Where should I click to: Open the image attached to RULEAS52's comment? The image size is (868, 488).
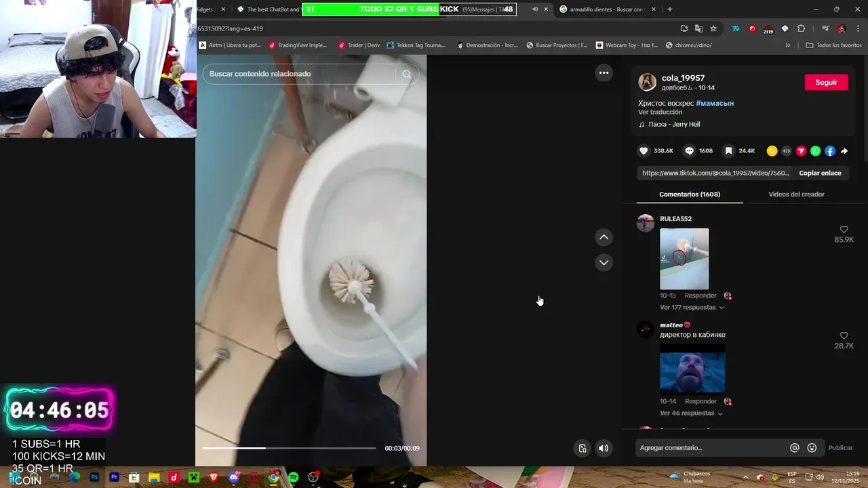[x=684, y=259]
